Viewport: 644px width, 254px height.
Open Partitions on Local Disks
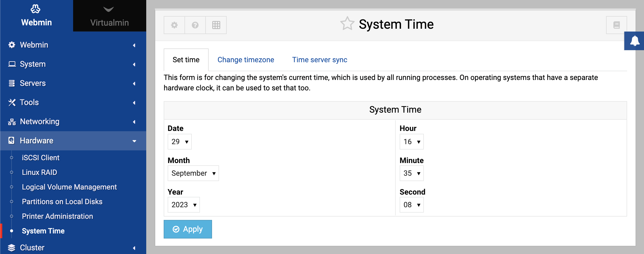tap(62, 202)
